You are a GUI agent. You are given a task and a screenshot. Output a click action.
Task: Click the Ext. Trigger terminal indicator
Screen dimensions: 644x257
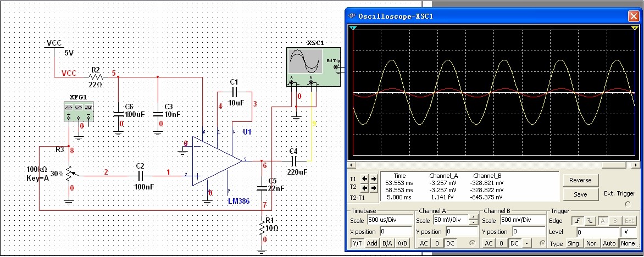pyautogui.click(x=628, y=204)
